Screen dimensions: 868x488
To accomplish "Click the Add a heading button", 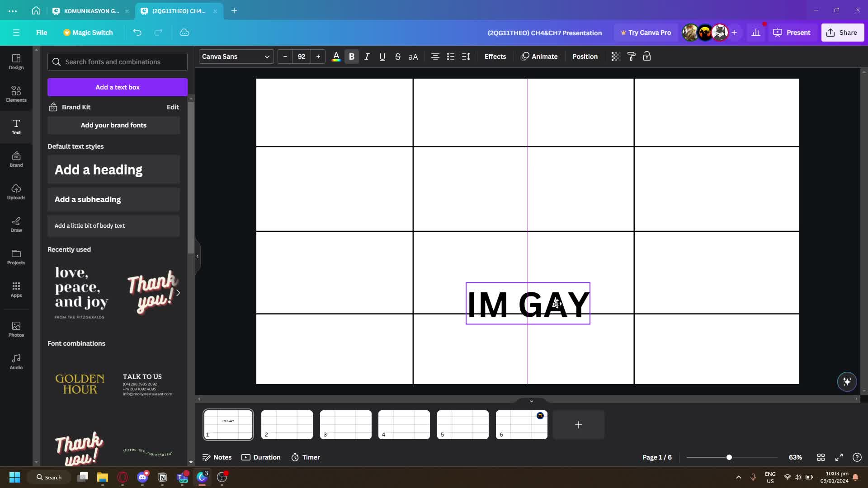I will 113,169.
